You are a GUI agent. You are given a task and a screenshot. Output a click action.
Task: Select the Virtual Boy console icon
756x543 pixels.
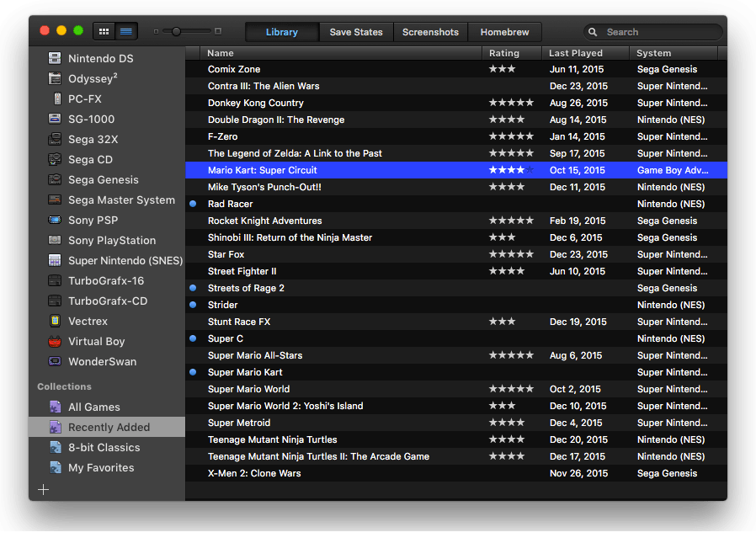tap(55, 342)
